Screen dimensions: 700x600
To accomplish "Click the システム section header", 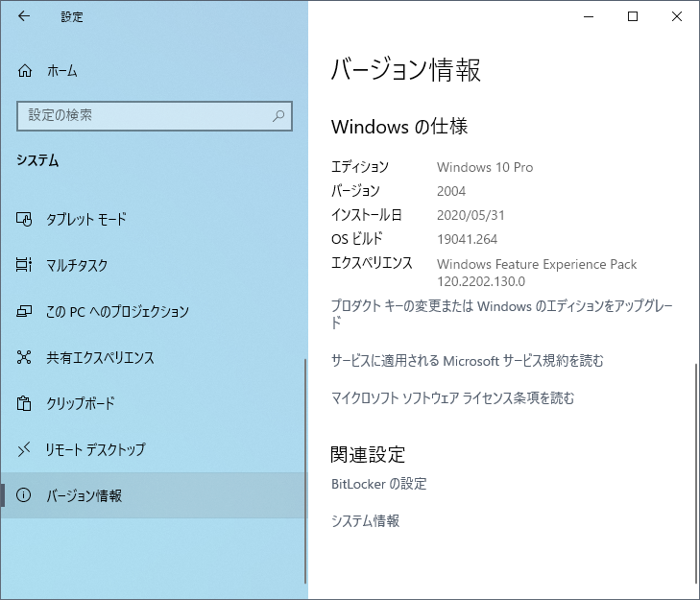I will pyautogui.click(x=37, y=160).
